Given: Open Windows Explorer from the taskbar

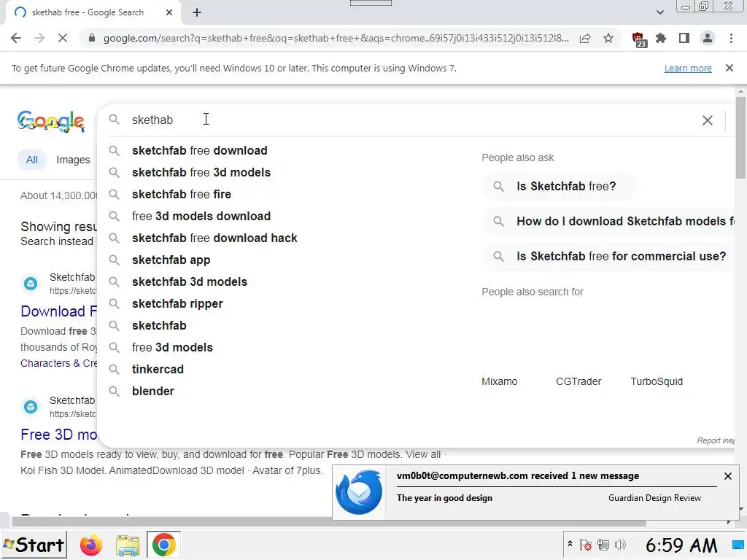Looking at the screenshot, I should (x=127, y=545).
